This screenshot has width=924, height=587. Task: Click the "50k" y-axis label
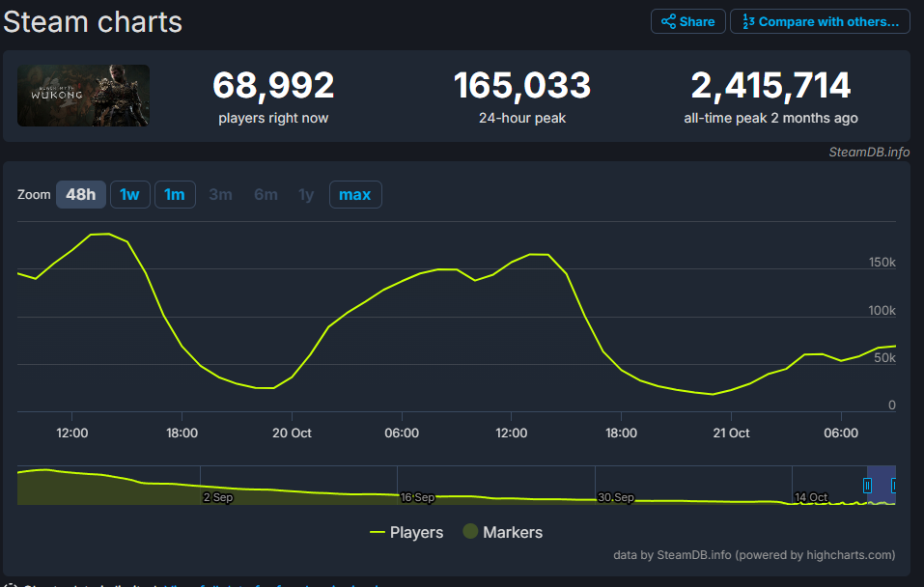[885, 358]
